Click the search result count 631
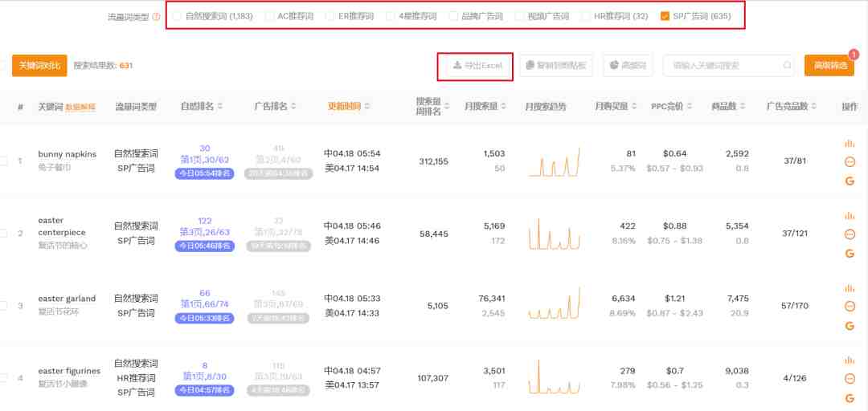 point(126,65)
